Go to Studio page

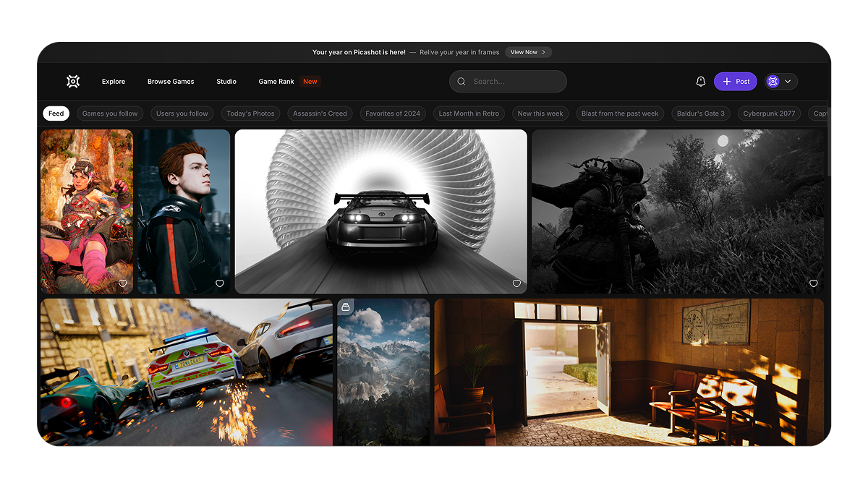point(226,82)
